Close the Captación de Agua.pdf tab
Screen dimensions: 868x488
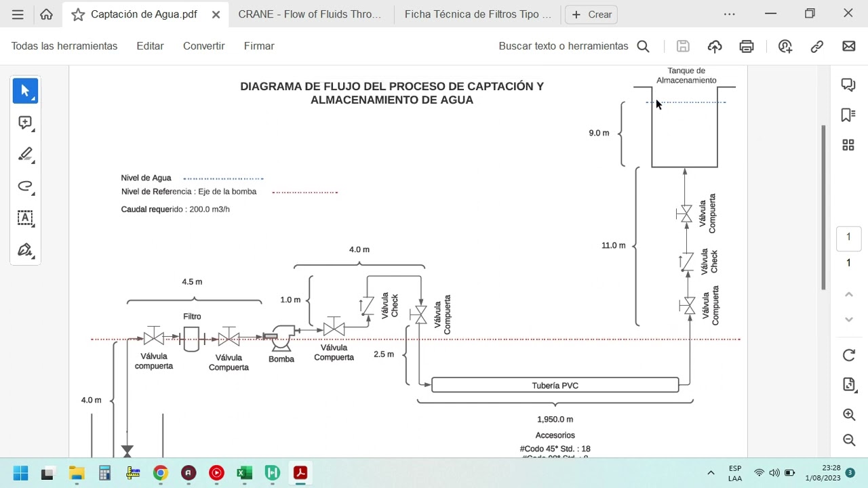pos(216,14)
